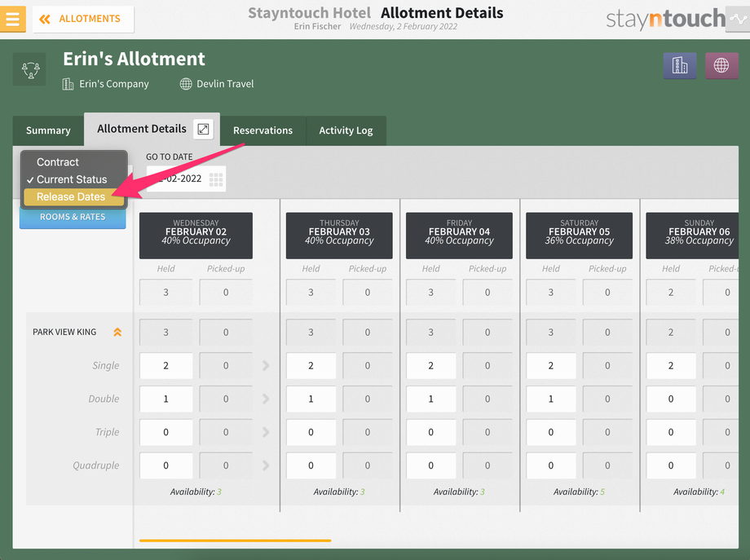Click the horizontal orange scrollbar
The width and height of the screenshot is (750, 560).
[x=235, y=540]
